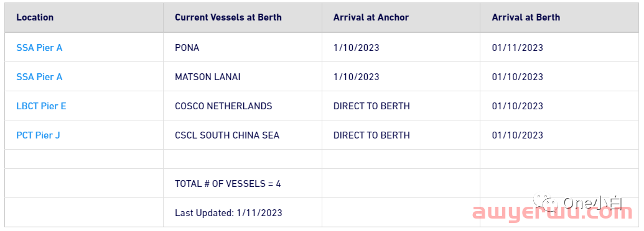Open SSA Pier A link beside MATSON LANAI
This screenshot has height=231, width=644.
point(39,76)
